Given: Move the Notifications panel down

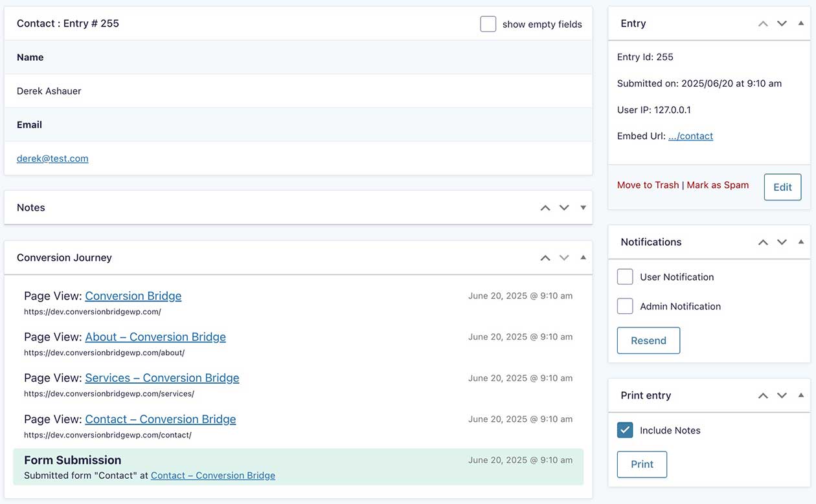Looking at the screenshot, I should pos(782,242).
